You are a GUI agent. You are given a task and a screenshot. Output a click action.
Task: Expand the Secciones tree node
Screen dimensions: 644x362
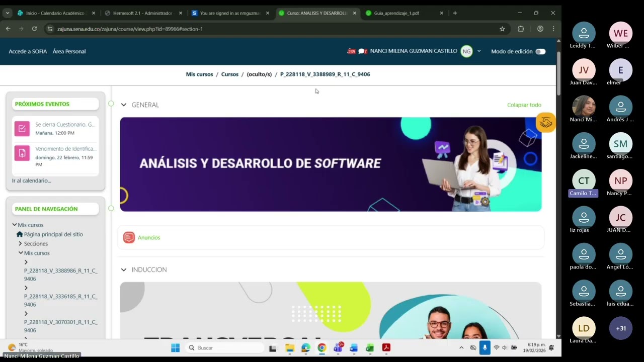[20, 244]
